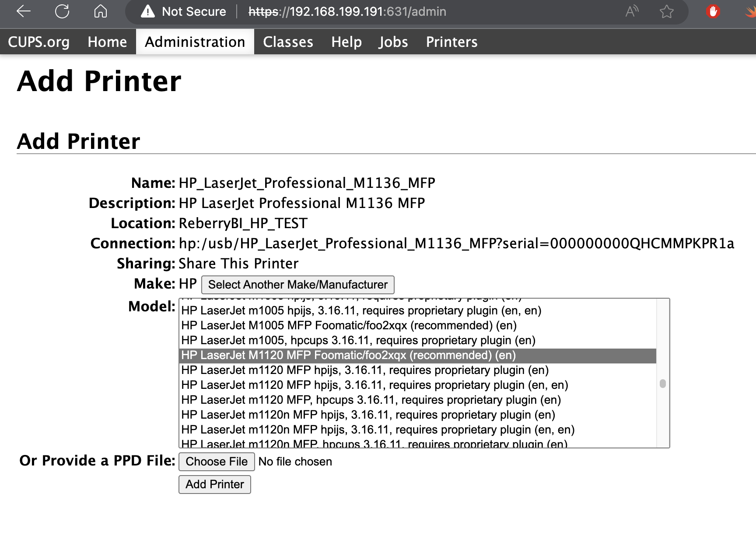Screen dimensions: 756x550
Task: Select HP LaserJet m1005 hpijs (en, en) model
Action: click(x=418, y=310)
